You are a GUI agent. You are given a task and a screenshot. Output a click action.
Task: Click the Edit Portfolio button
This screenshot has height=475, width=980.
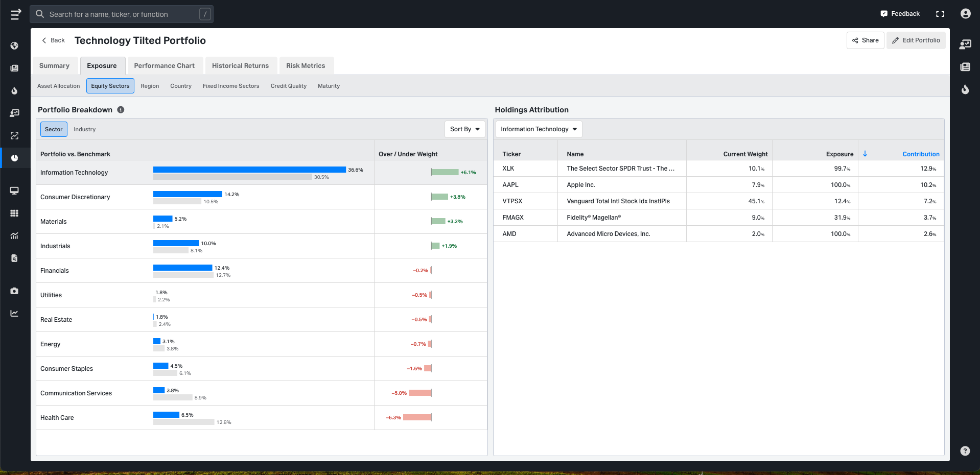tap(916, 40)
